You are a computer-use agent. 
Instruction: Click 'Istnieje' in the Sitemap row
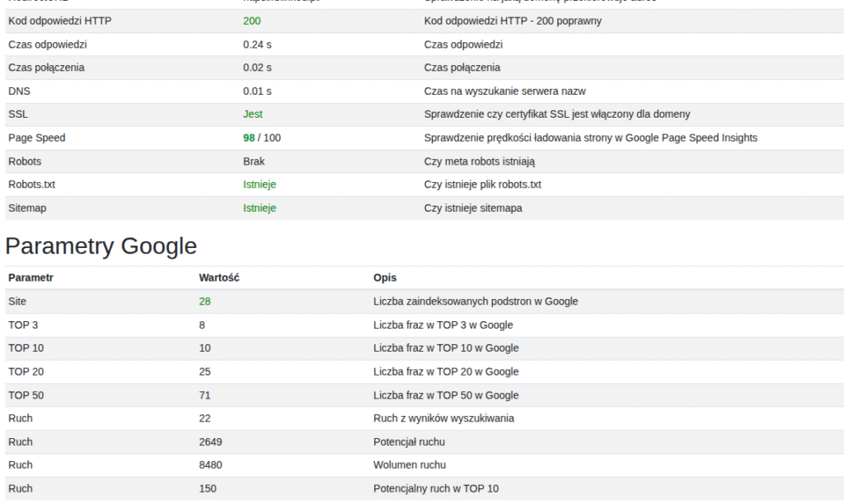click(x=259, y=208)
